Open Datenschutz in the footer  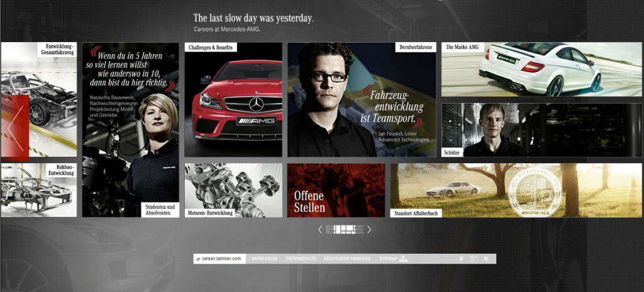point(301,259)
